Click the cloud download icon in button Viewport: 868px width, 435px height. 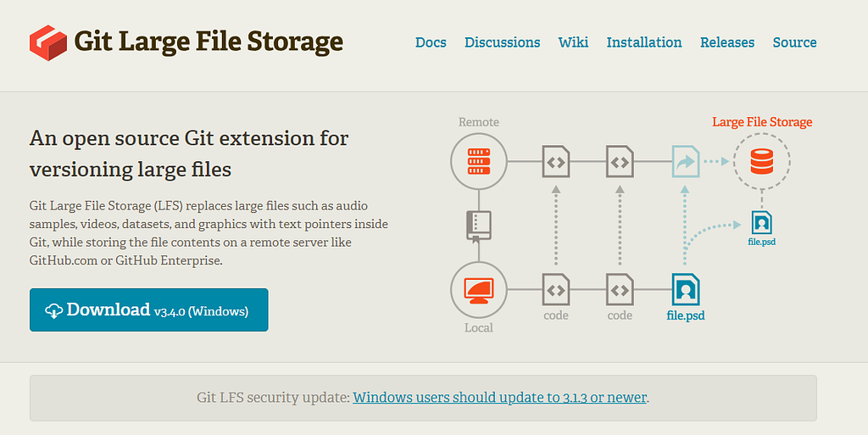point(53,310)
